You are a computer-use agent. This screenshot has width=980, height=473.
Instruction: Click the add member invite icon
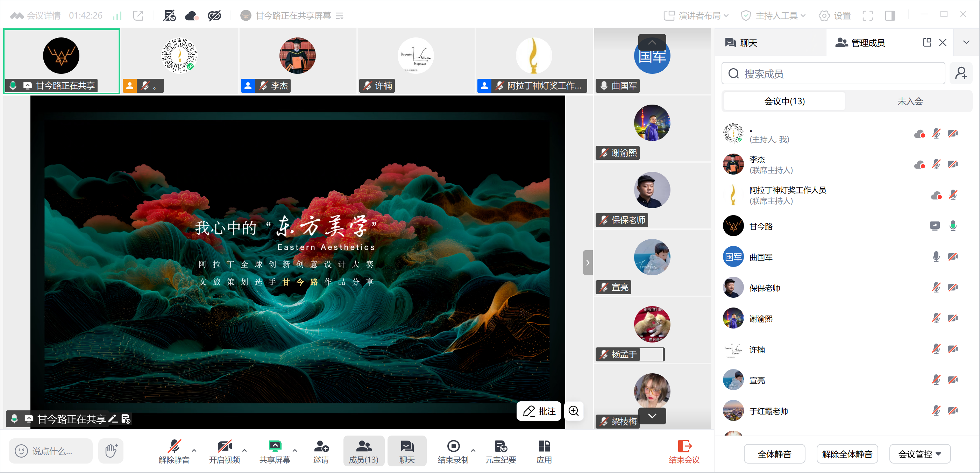pos(961,73)
